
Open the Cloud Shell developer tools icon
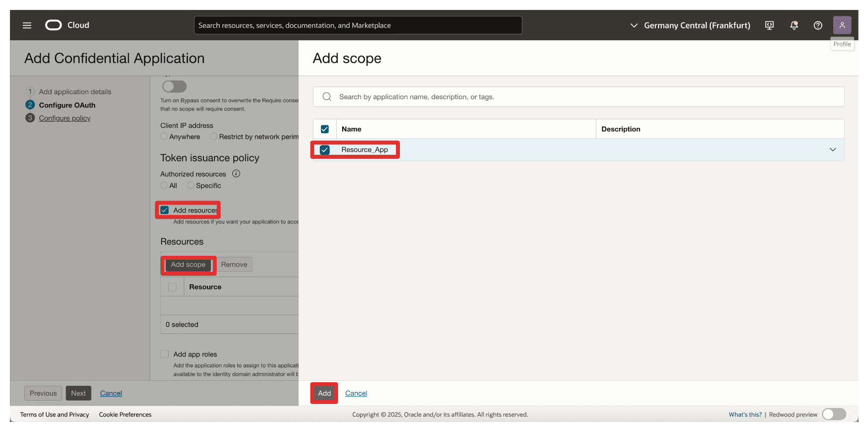[769, 25]
